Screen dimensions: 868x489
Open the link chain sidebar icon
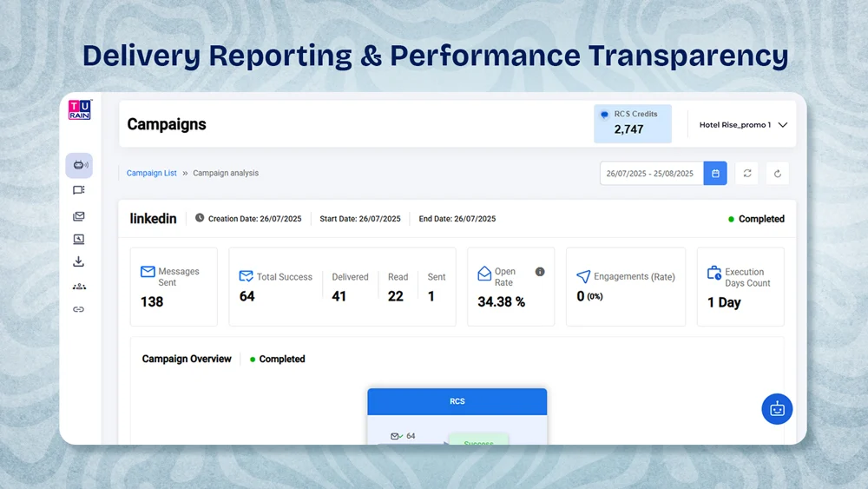coord(79,309)
